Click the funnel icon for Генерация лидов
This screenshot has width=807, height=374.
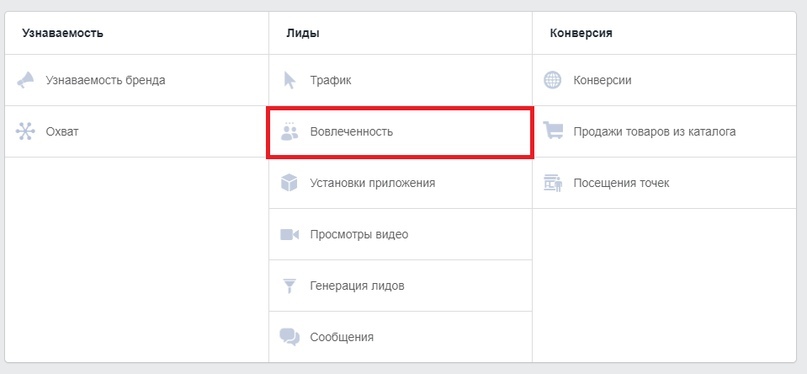click(x=290, y=286)
